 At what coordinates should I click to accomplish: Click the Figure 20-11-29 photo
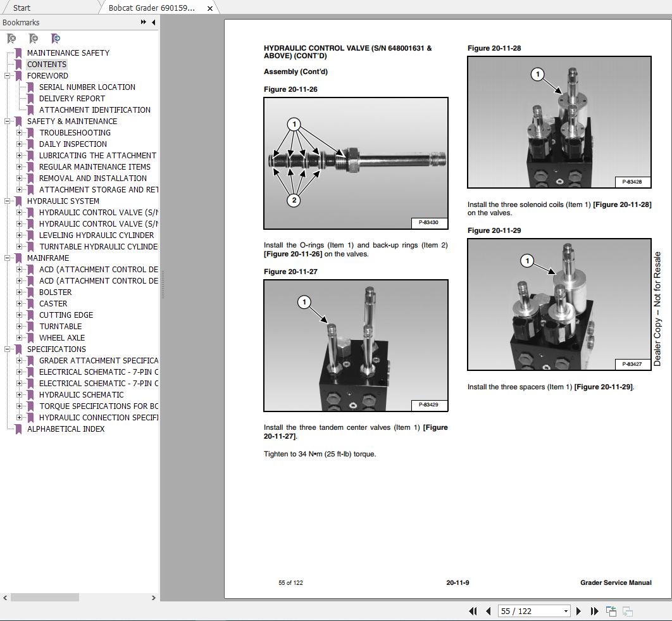[559, 304]
